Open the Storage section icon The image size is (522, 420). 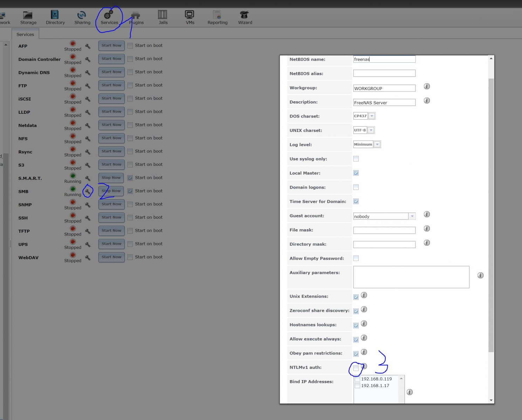[x=28, y=15]
